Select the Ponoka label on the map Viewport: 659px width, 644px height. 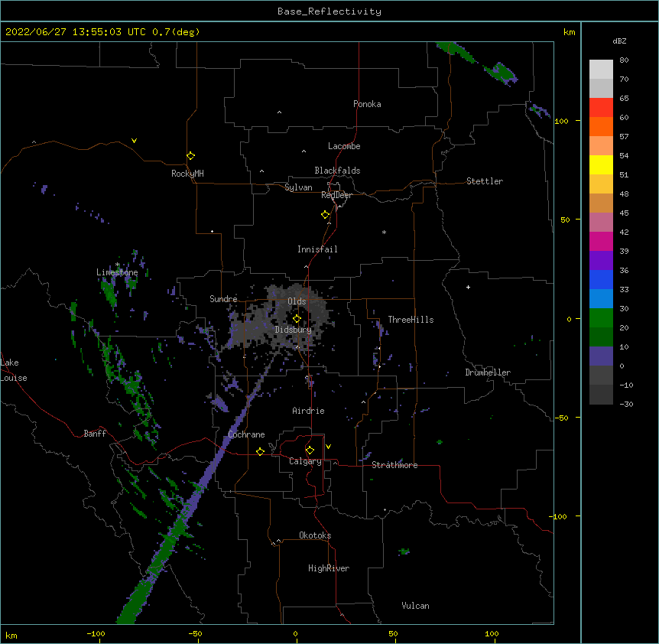[x=367, y=104]
